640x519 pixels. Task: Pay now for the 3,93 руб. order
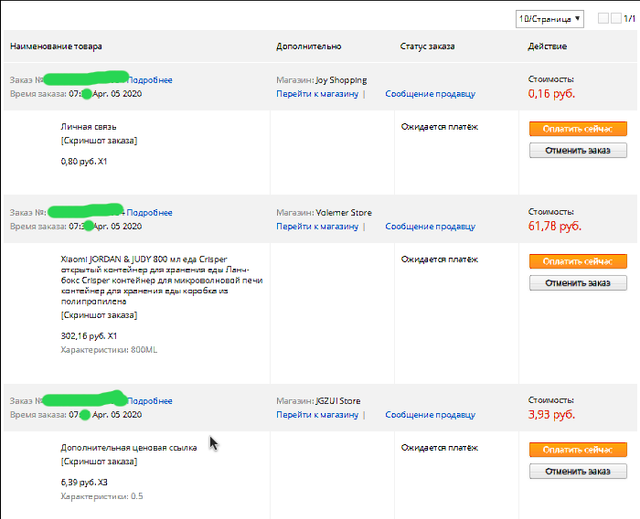pos(578,450)
